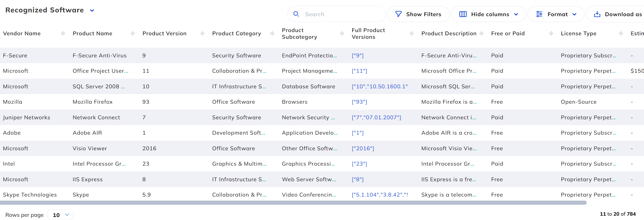Click Product Version column resize handle icon
The width and height of the screenshot is (644, 220).
203,33
